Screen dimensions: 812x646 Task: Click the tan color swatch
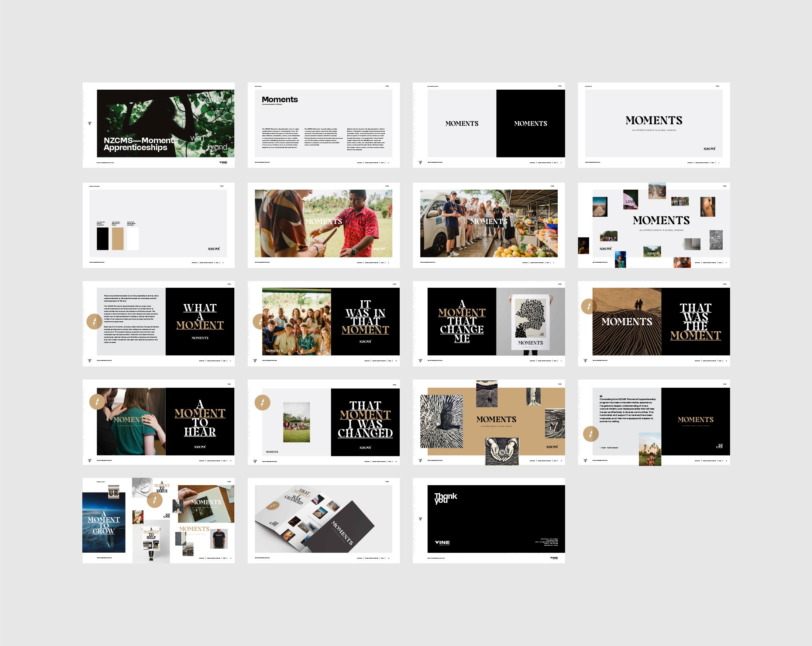pos(117,238)
